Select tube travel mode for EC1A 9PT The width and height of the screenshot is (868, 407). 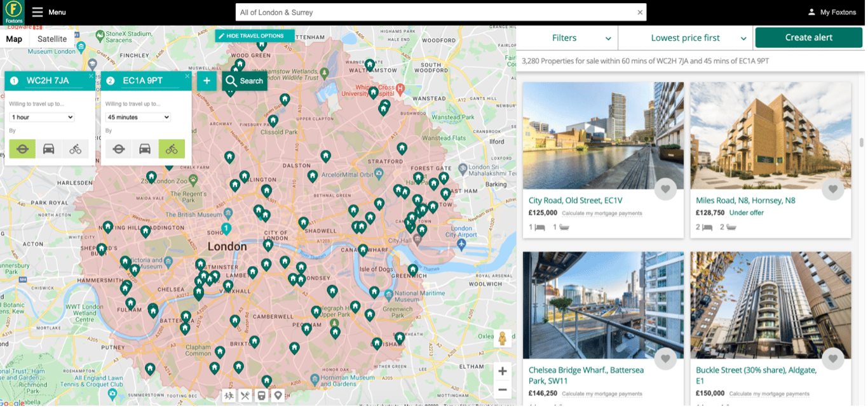coord(119,149)
